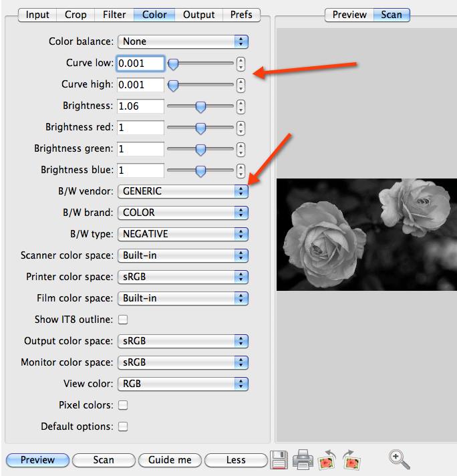
Task: Click the Curve high input field
Action: click(140, 86)
